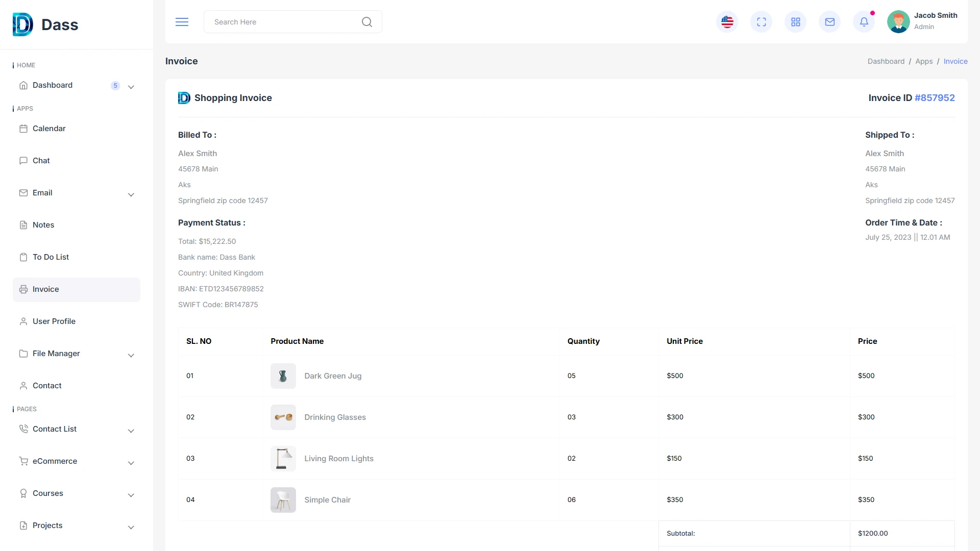Open the Calendar menu item
Image resolution: width=980 pixels, height=551 pixels.
pos(77,129)
